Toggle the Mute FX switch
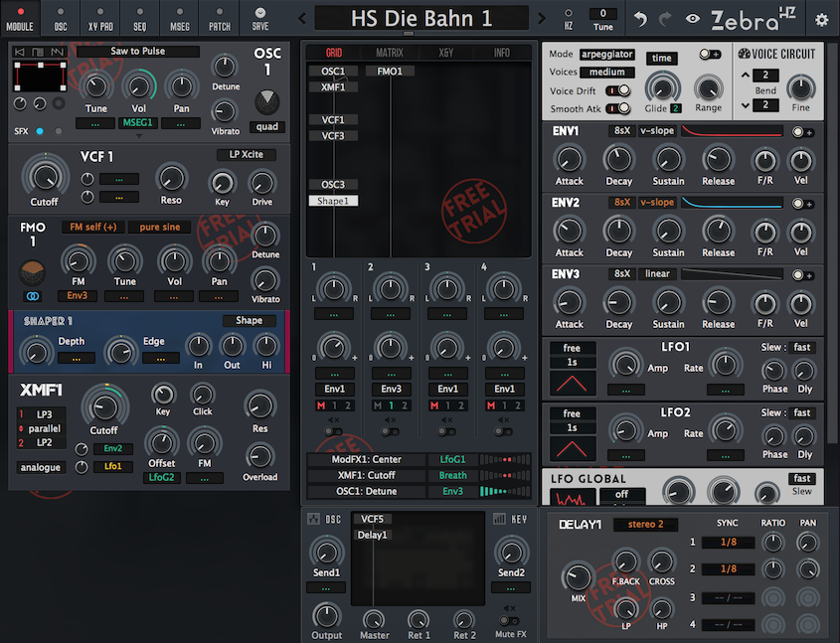Screen dimensions: 840x643 click(x=509, y=621)
